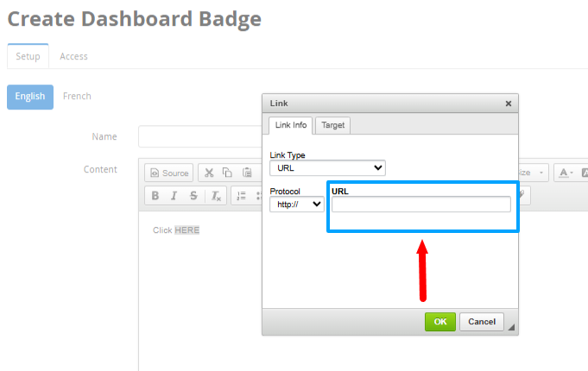The height and width of the screenshot is (371, 588).
Task: Open the Access tab
Action: [73, 56]
